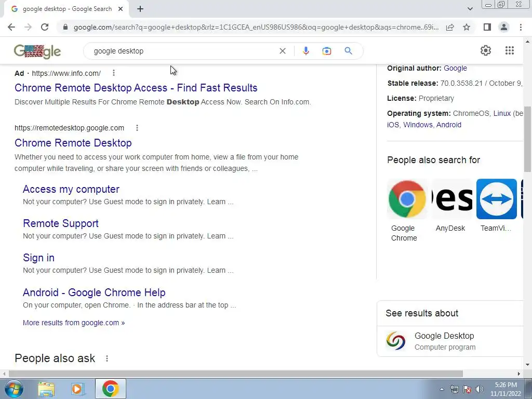This screenshot has width=532, height=399.
Task: Open the tab search dropdown arrow
Action: pos(470,9)
